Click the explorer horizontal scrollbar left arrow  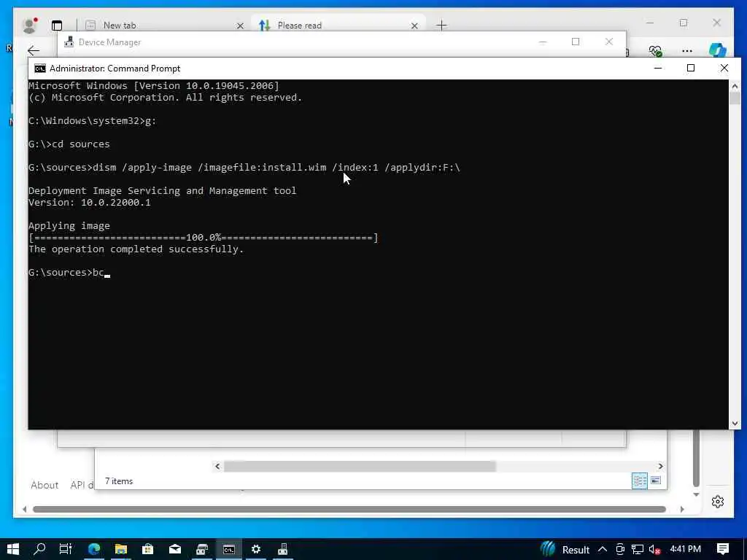pyautogui.click(x=217, y=466)
